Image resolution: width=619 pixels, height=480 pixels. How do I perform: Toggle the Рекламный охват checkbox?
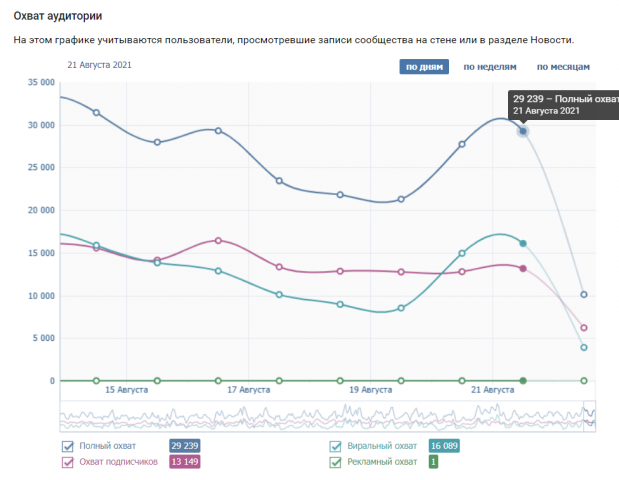pos(336,462)
